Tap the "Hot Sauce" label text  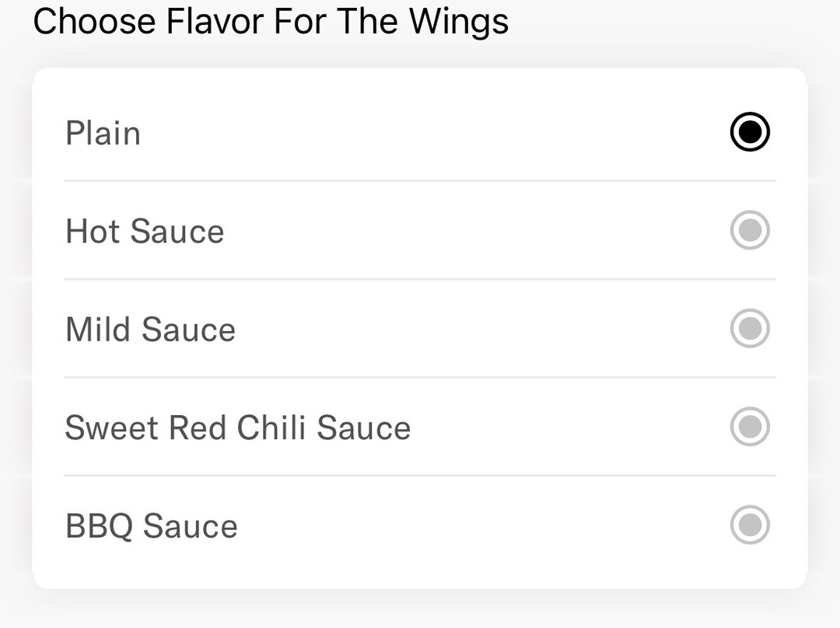coord(145,232)
